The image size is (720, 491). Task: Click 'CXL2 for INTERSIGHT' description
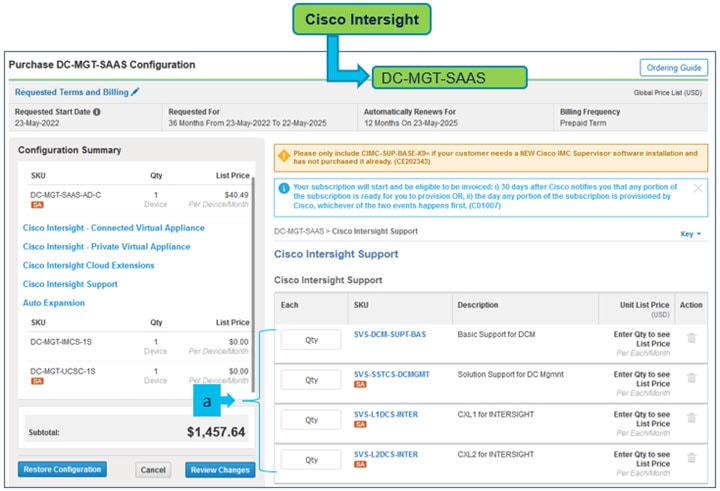(495, 454)
